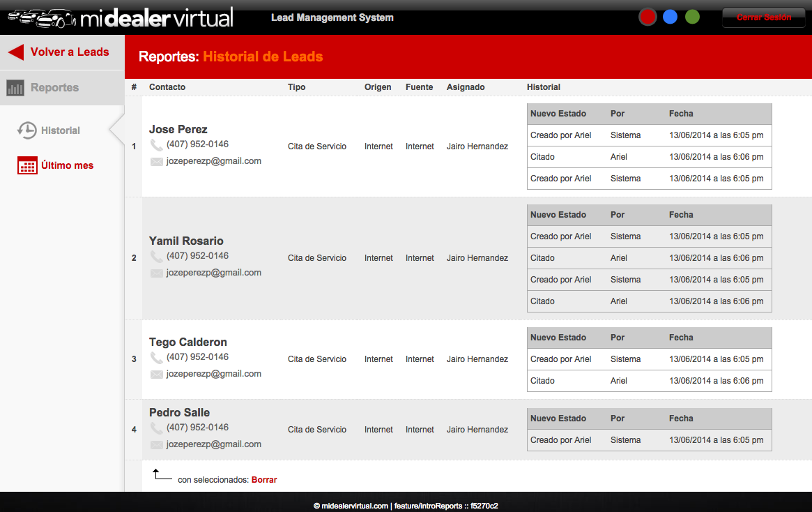Click email icon for Tego Calderon
Image resolution: width=812 pixels, height=512 pixels.
156,374
